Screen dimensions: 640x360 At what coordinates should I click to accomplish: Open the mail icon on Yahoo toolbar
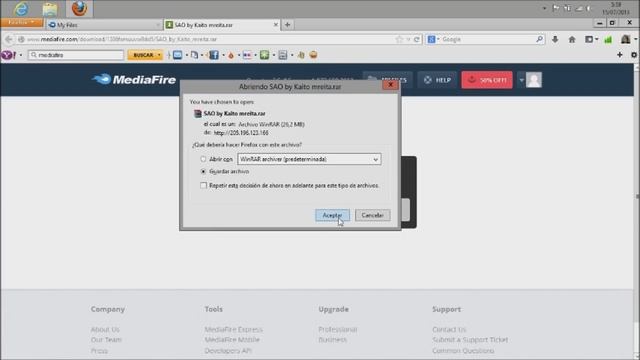(178, 55)
